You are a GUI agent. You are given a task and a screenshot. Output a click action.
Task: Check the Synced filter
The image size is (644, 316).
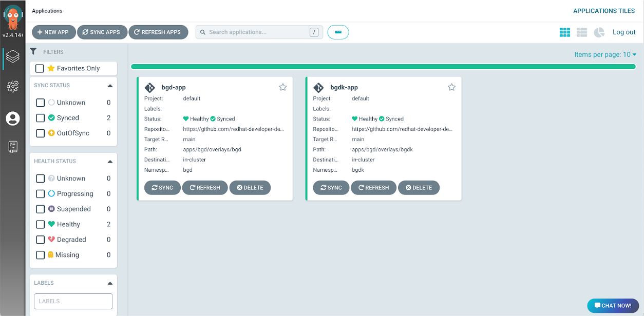pyautogui.click(x=41, y=118)
